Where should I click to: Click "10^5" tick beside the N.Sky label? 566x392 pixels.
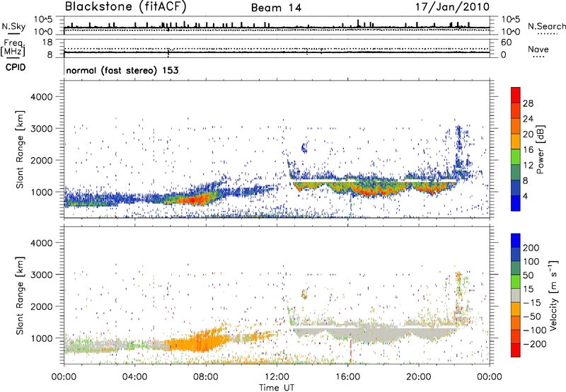[43, 20]
